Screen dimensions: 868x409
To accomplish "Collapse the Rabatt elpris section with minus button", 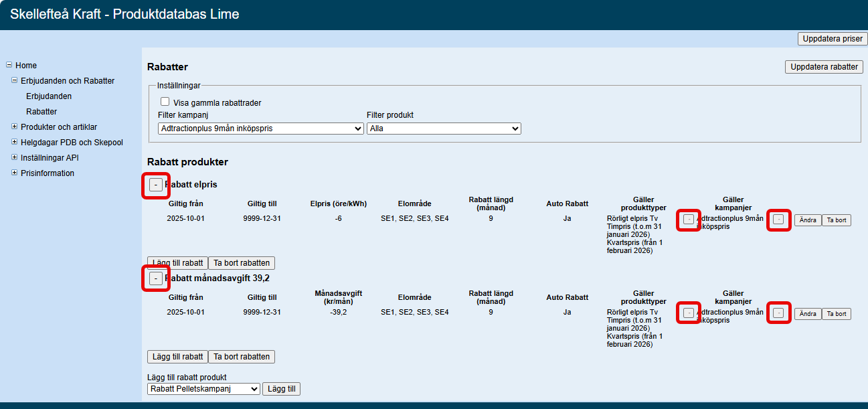I will [x=156, y=185].
